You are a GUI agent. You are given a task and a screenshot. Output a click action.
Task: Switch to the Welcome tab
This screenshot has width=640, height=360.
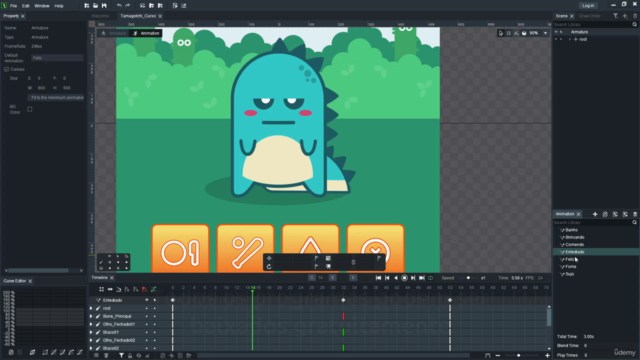point(100,16)
